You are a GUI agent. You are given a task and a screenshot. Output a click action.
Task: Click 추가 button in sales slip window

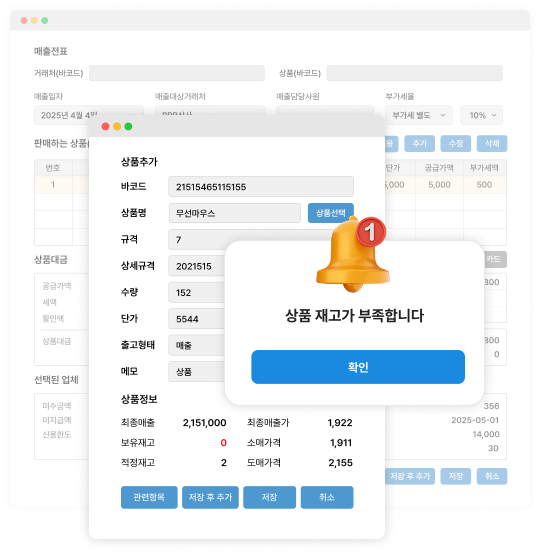419,143
